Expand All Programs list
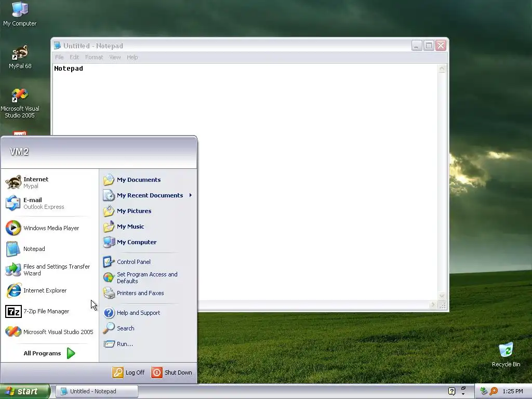This screenshot has width=532, height=399. coord(49,353)
